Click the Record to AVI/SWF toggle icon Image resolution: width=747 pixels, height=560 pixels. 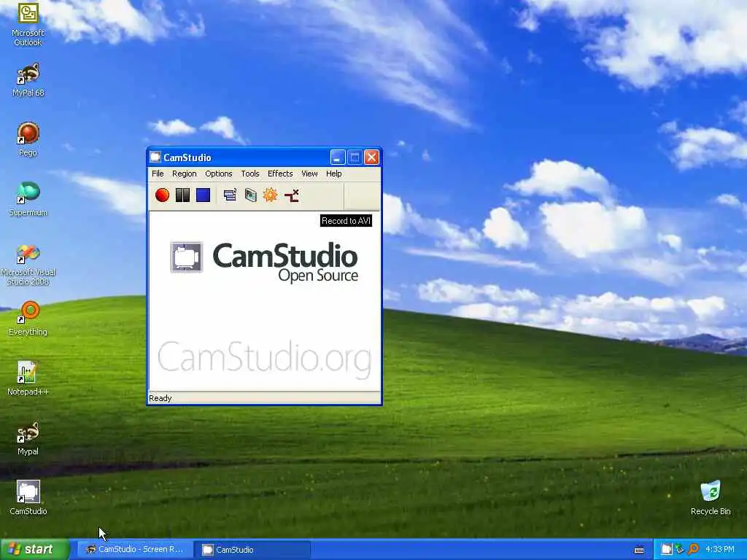pyautogui.click(x=251, y=195)
